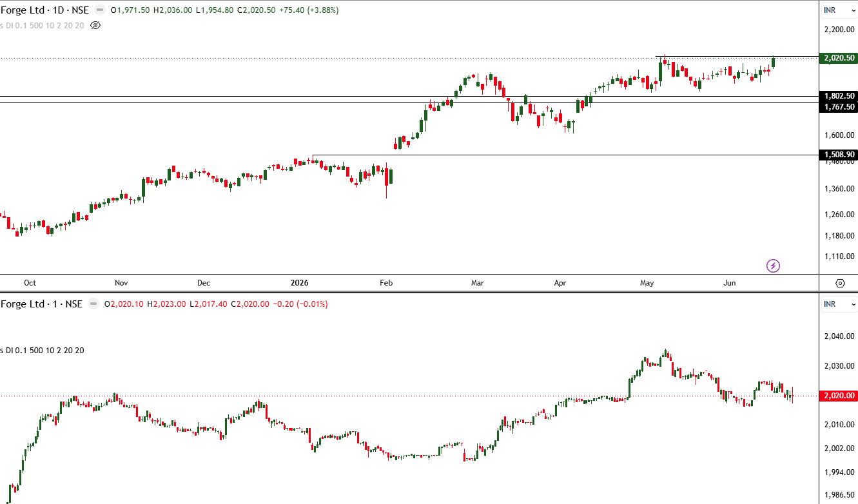
Task: Open the INR currency dropdown on lower chart
Action: (x=838, y=304)
